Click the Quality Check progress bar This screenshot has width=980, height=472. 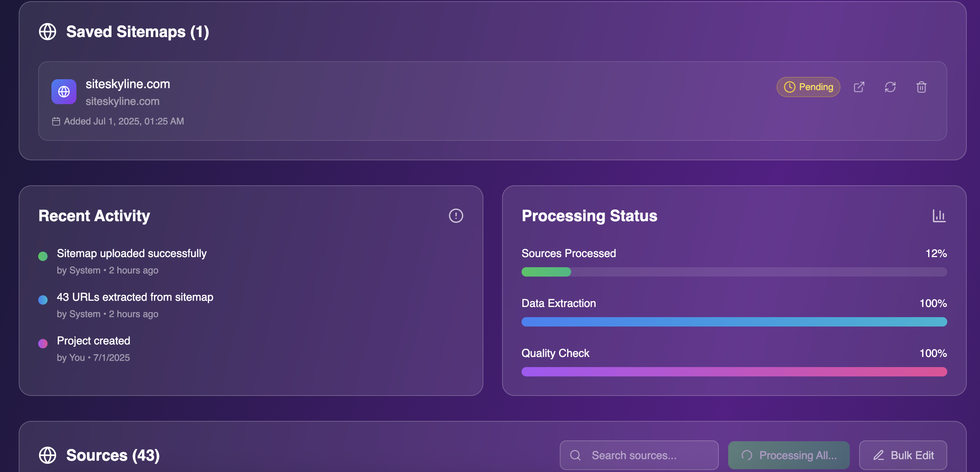tap(734, 372)
